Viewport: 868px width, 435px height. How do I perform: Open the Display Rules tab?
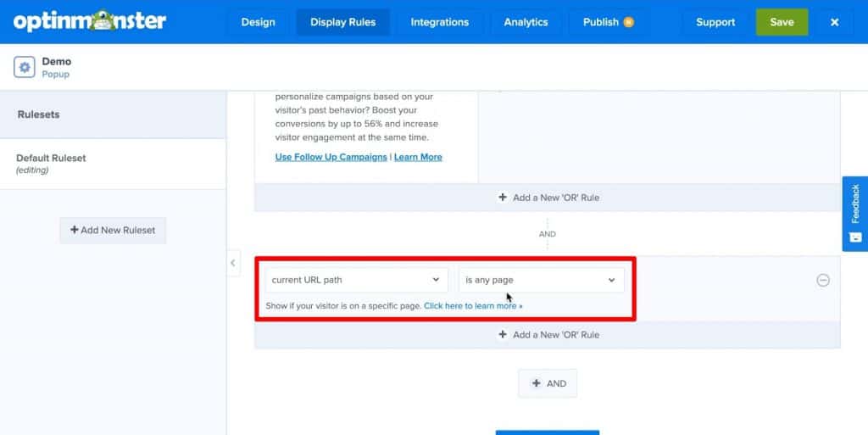tap(342, 22)
